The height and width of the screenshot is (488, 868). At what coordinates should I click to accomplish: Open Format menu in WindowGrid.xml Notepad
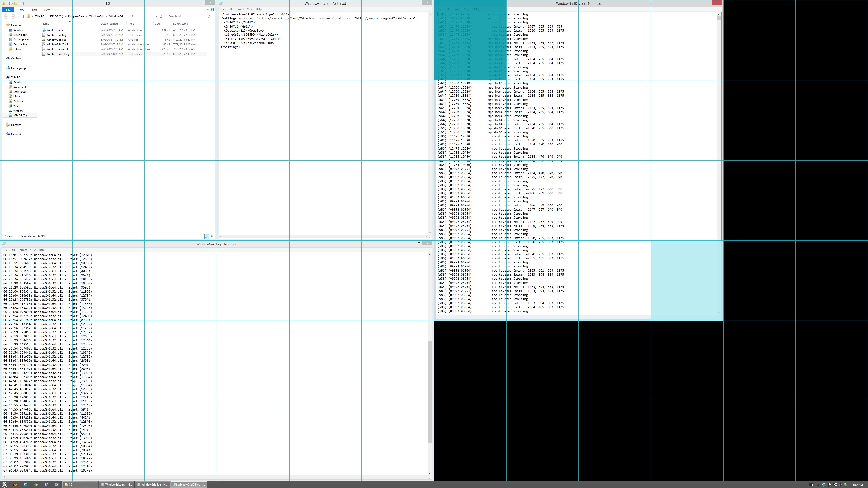(239, 9)
